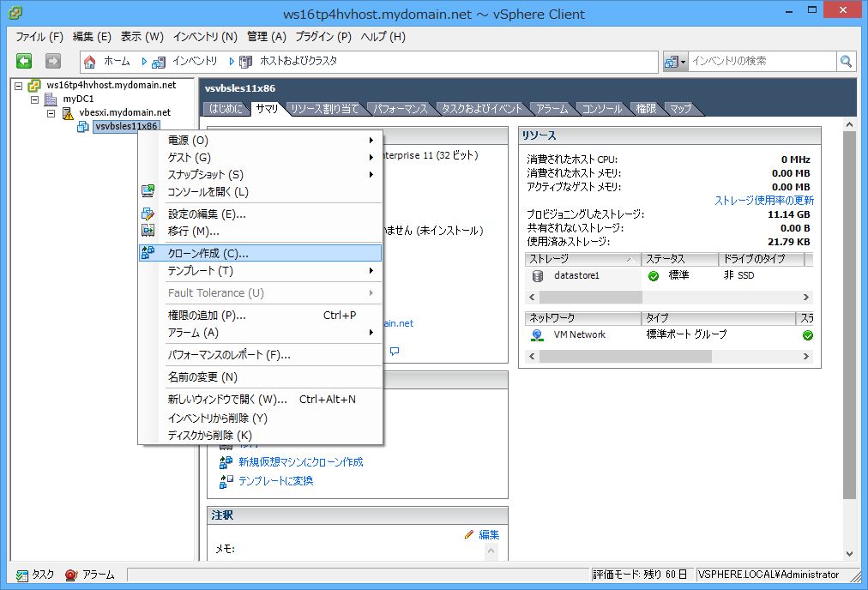
Task: Expand the スナップショット (S) submenu
Action: click(371, 175)
